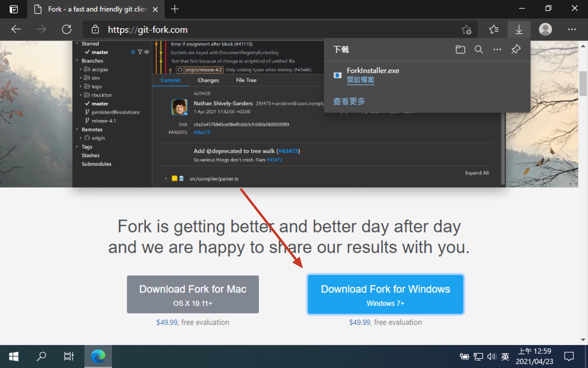Select master branch in starred section
The height and width of the screenshot is (368, 588).
100,51
